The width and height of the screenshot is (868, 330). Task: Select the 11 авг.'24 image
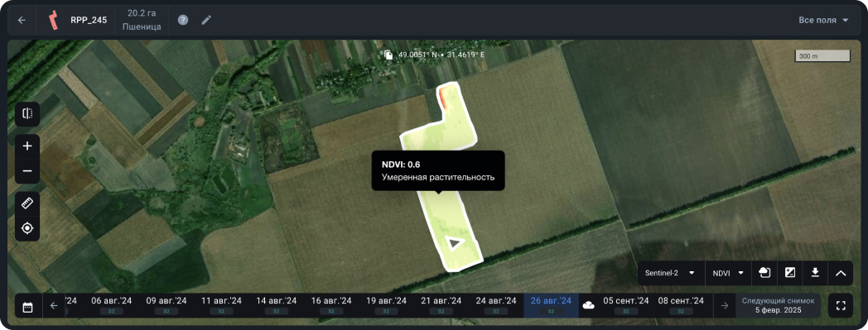pos(221,305)
